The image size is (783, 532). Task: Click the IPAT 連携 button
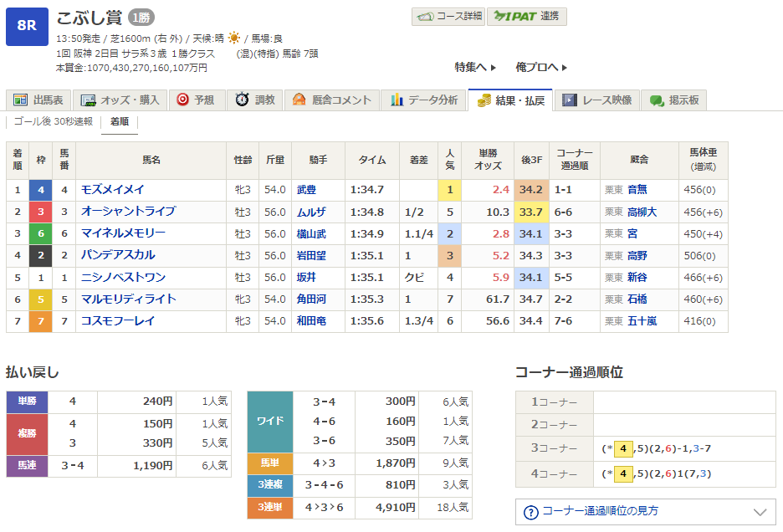coord(526,16)
